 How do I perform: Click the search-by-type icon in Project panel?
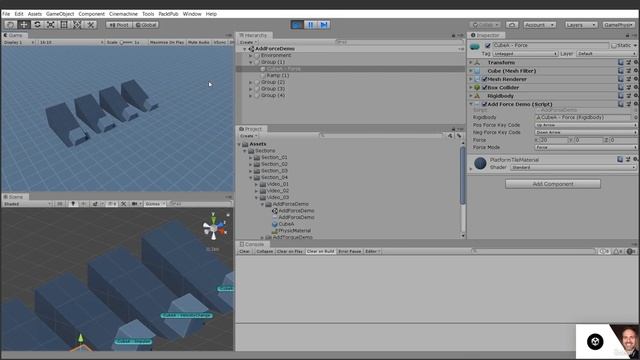[x=450, y=136]
